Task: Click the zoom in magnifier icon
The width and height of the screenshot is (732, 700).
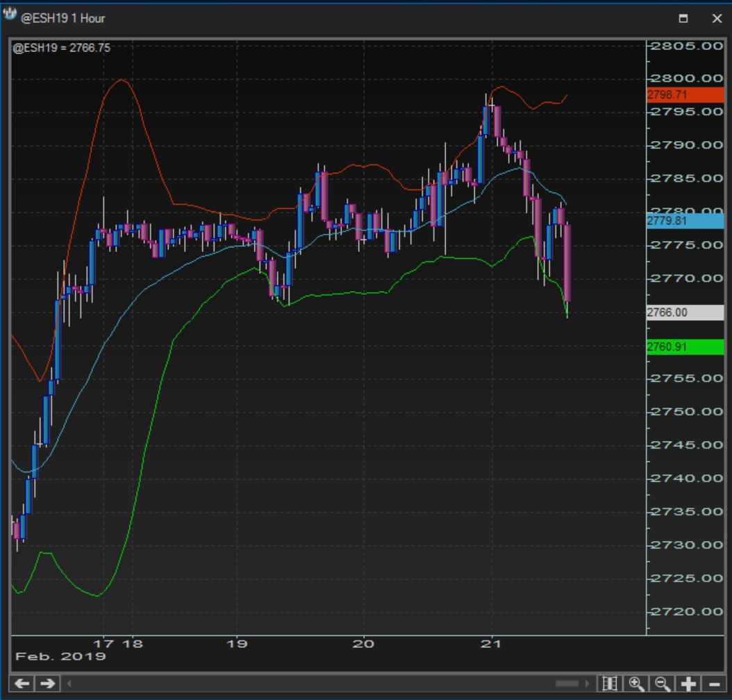Action: click(x=636, y=683)
